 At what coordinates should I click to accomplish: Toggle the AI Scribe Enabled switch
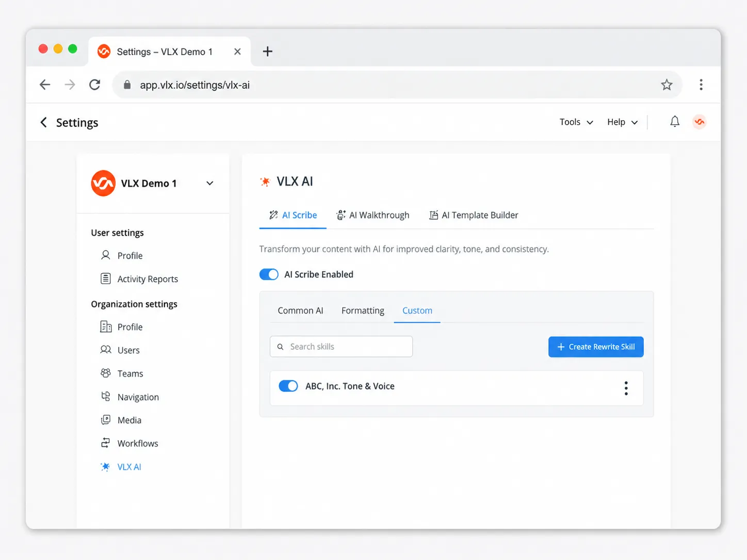[x=269, y=274]
